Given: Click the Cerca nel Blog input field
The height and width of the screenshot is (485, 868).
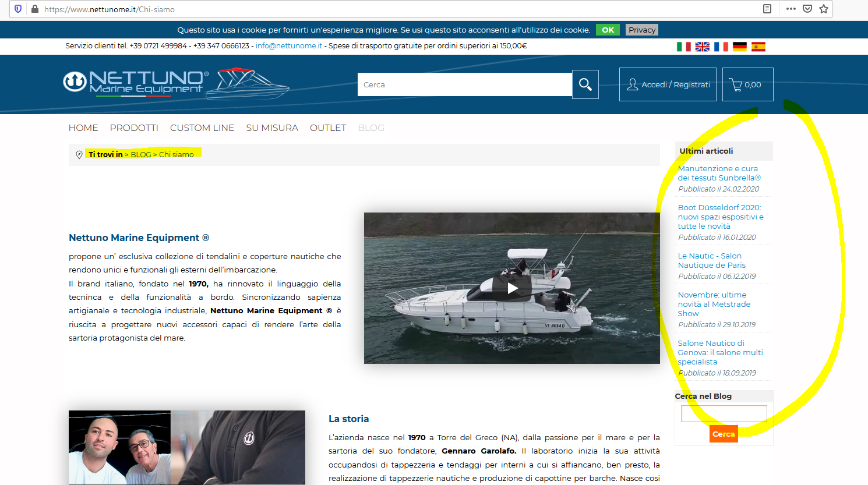Looking at the screenshot, I should click(724, 413).
